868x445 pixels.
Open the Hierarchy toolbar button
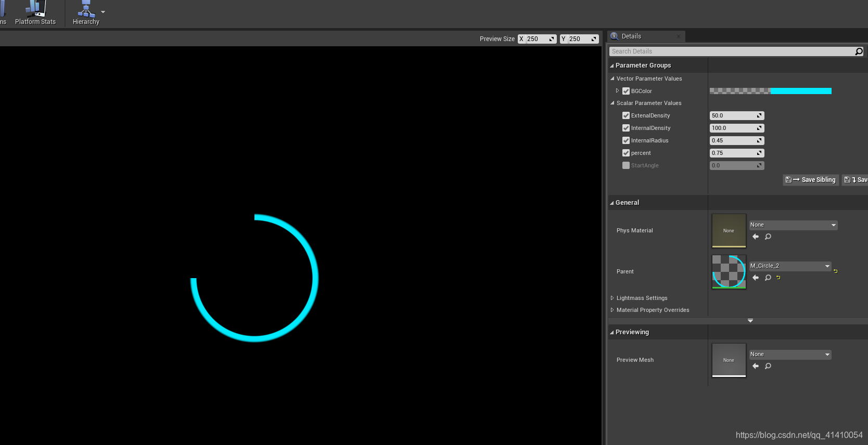(x=86, y=13)
